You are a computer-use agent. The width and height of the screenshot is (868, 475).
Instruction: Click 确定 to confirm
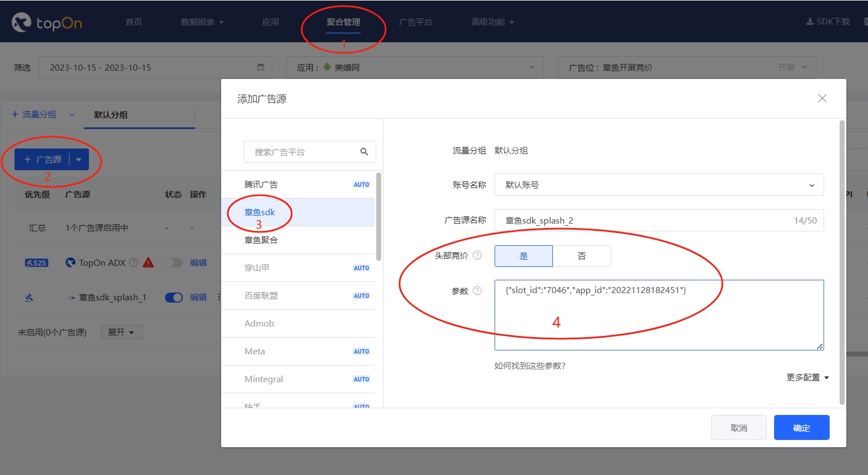[801, 428]
